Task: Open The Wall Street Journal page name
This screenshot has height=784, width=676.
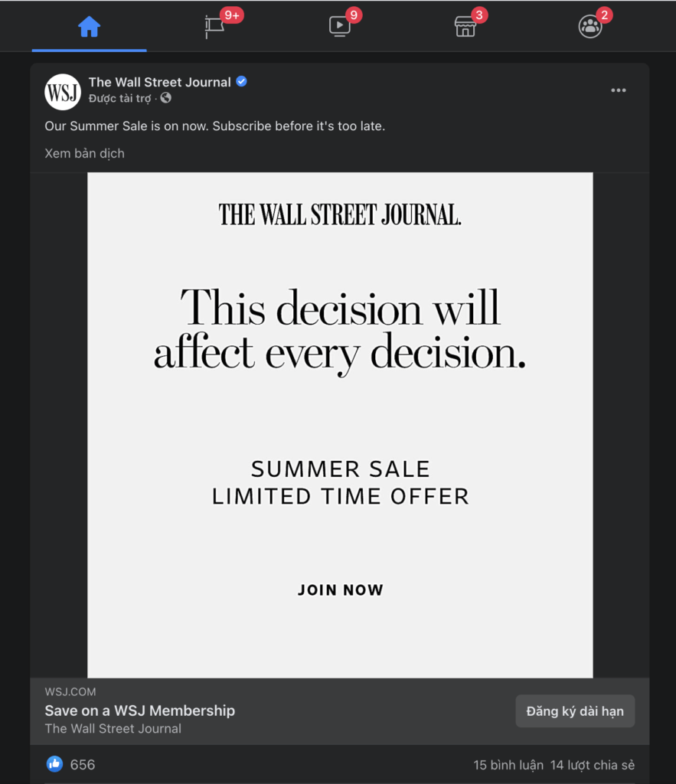Action: click(159, 82)
